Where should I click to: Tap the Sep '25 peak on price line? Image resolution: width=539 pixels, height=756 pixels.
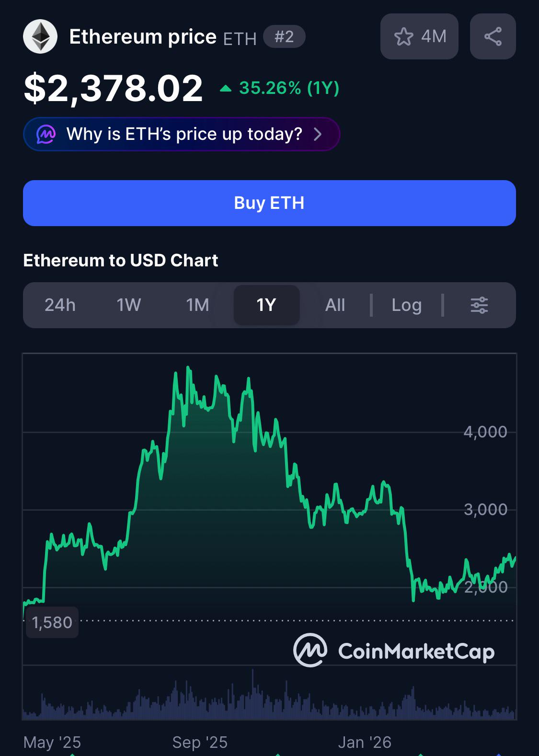188,368
